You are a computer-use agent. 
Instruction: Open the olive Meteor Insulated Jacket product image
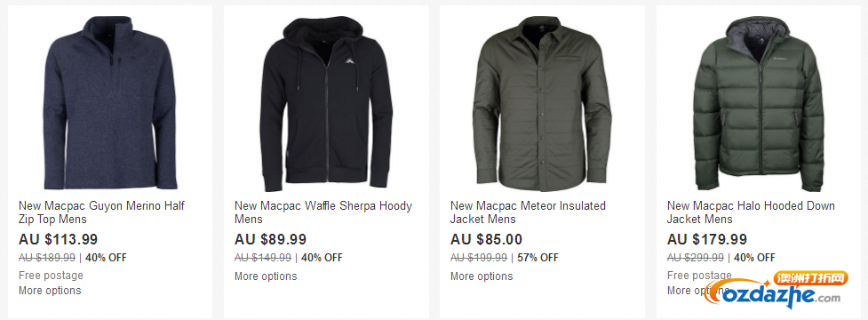(542, 103)
